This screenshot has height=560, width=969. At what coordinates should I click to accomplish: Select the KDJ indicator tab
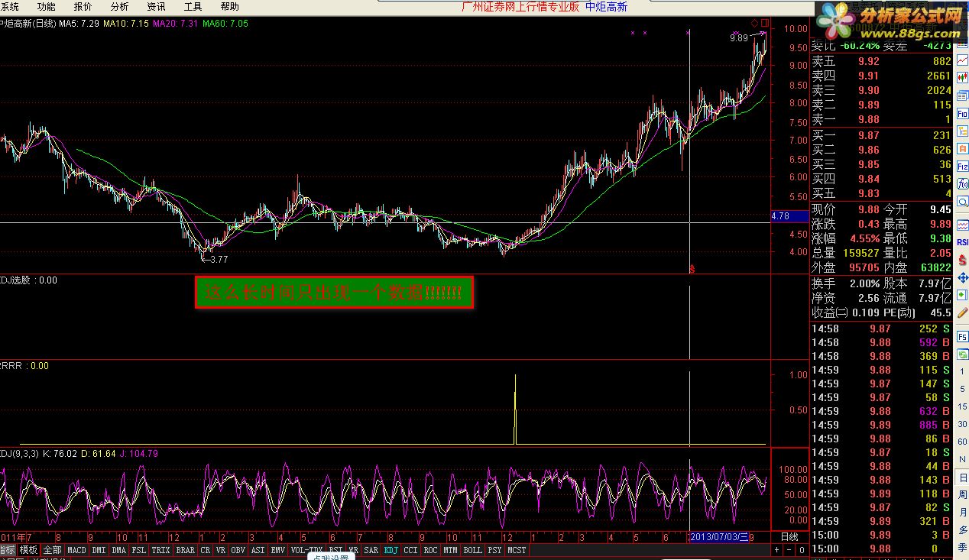[x=391, y=550]
